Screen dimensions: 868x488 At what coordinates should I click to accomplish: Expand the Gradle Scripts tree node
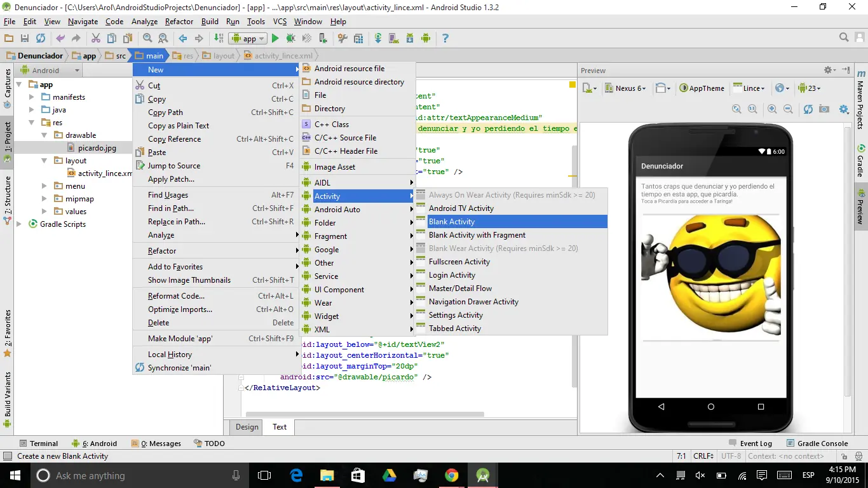[20, 224]
